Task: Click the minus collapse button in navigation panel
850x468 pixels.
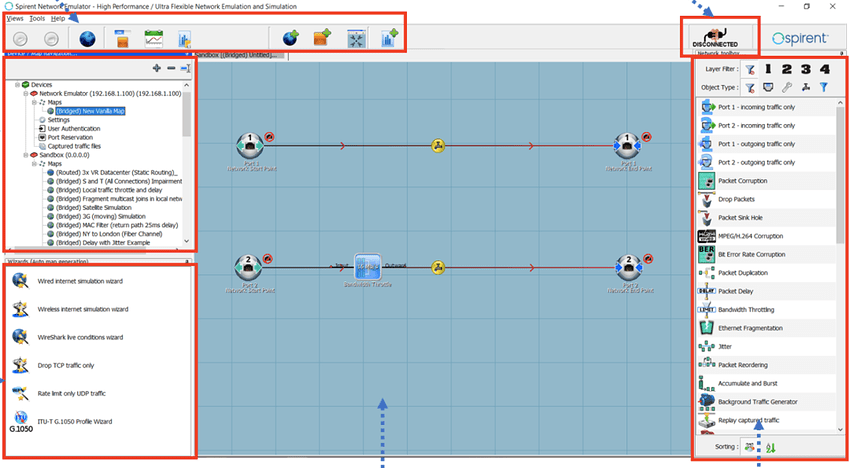Action: click(171, 68)
